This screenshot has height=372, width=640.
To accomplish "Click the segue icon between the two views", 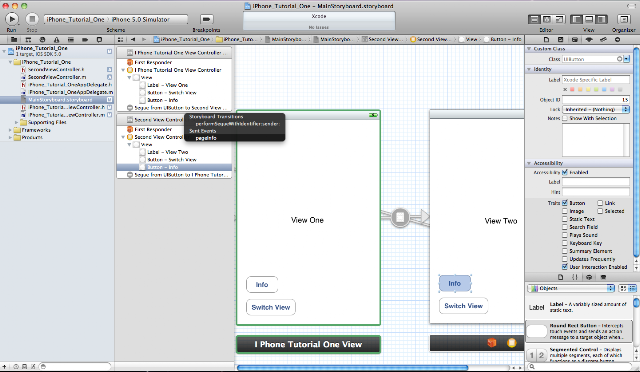I will coord(400,217).
